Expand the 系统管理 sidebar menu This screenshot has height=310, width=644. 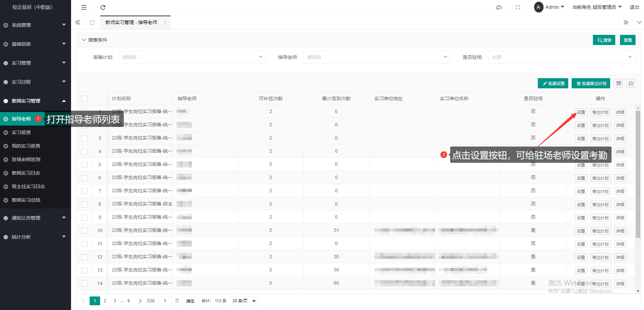(x=34, y=25)
